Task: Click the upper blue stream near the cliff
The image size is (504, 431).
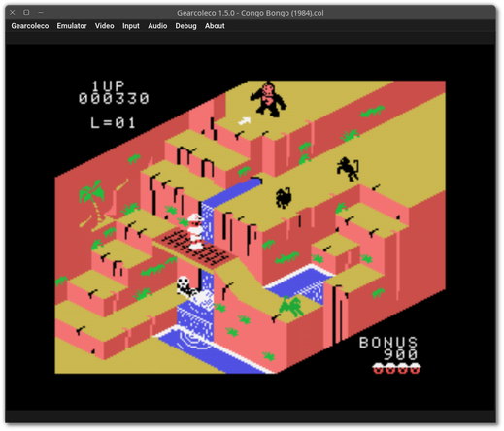Action: click(x=232, y=192)
